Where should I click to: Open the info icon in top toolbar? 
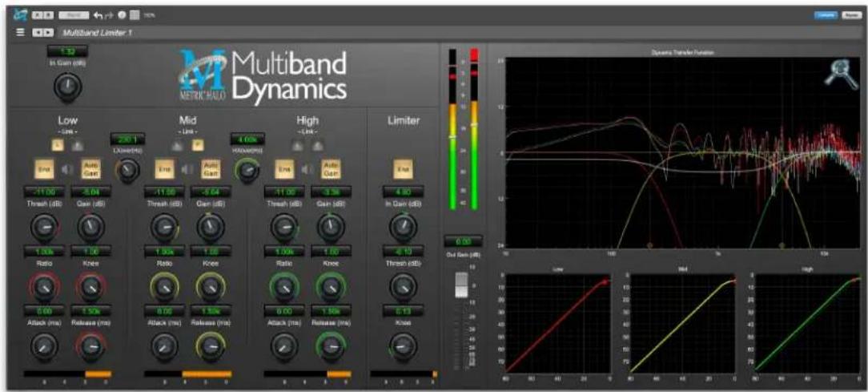coord(123,15)
